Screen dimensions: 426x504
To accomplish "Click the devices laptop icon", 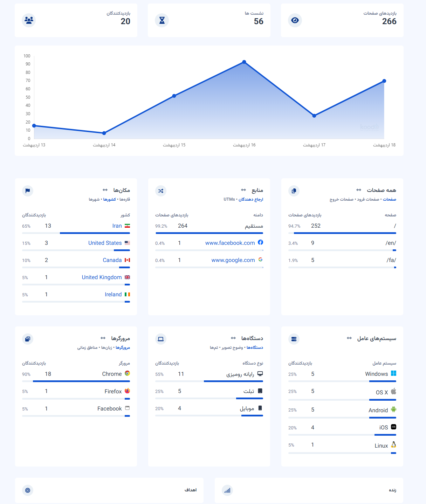I will pyautogui.click(x=161, y=339).
